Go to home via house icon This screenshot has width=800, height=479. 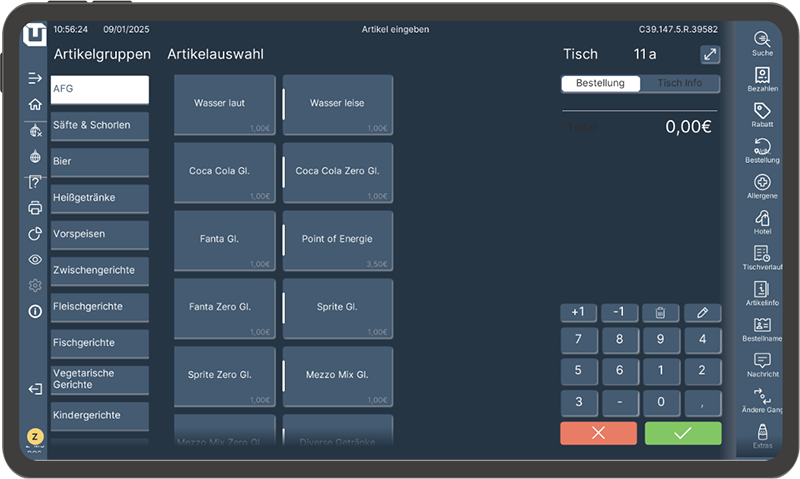pyautogui.click(x=35, y=104)
